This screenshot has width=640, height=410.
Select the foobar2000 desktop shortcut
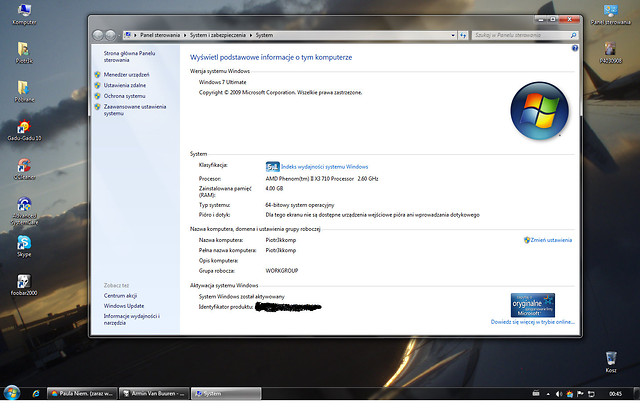point(24,284)
